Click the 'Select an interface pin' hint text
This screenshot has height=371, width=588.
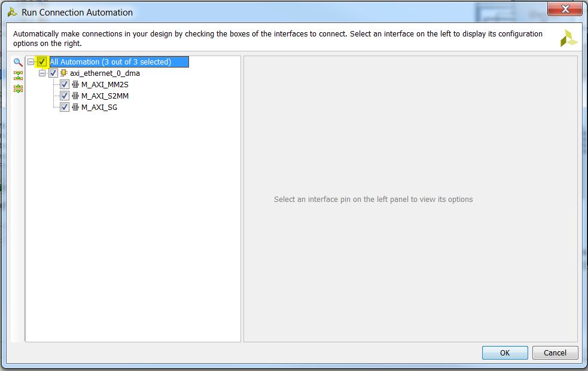(373, 199)
